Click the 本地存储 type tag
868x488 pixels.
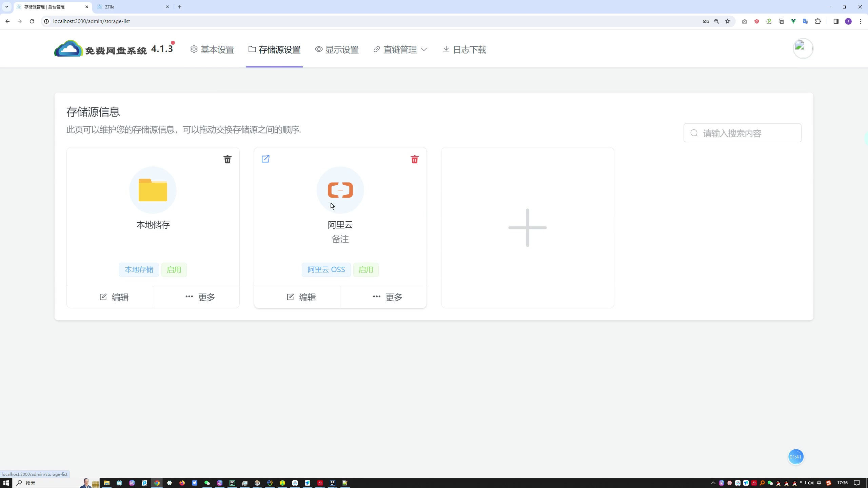(139, 270)
